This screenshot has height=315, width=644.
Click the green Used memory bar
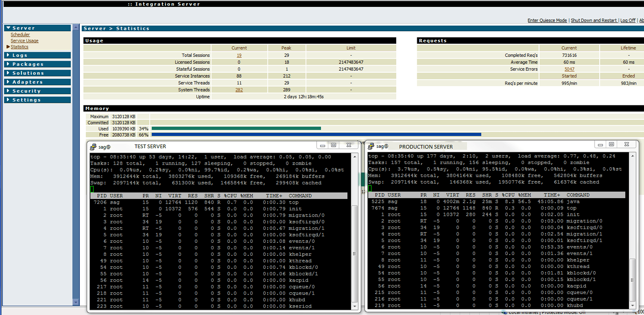pos(236,128)
